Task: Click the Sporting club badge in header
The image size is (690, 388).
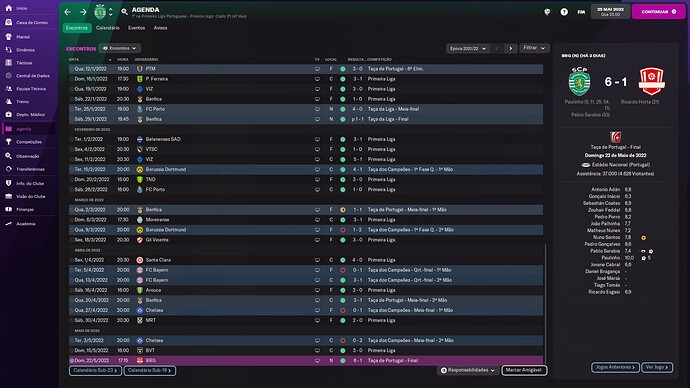Action: click(100, 12)
